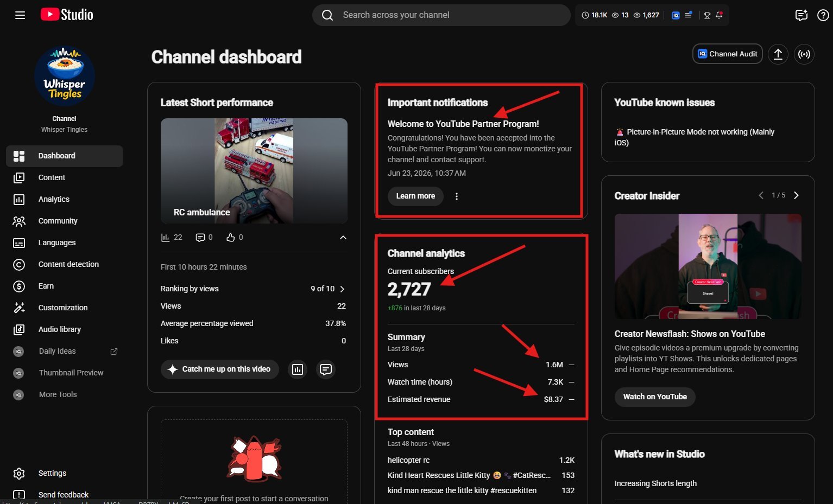Image resolution: width=833 pixels, height=504 pixels.
Task: Open Content detection in the sidebar
Action: (64, 265)
